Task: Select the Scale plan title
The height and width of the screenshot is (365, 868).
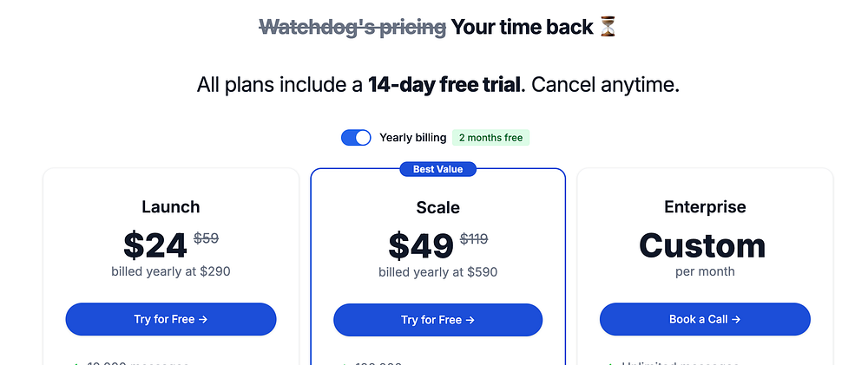Action: [x=437, y=207]
